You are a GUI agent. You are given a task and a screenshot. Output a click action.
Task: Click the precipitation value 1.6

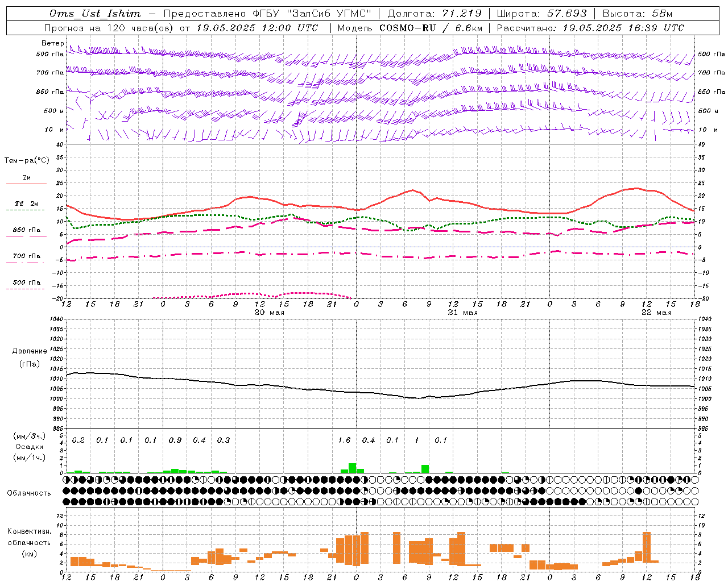pyautogui.click(x=344, y=440)
